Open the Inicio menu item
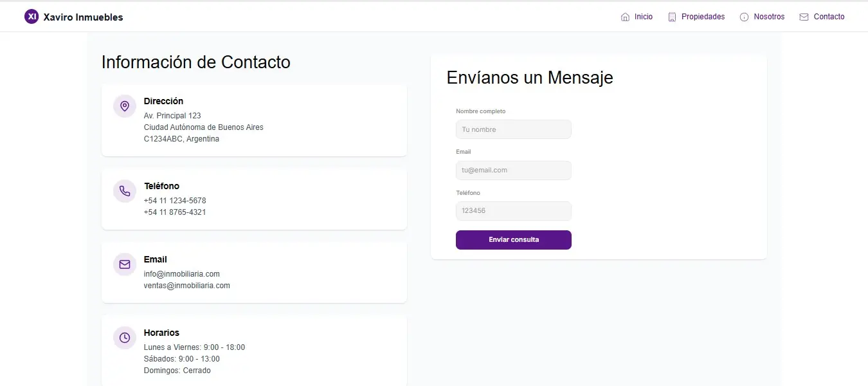868x386 pixels. [644, 17]
